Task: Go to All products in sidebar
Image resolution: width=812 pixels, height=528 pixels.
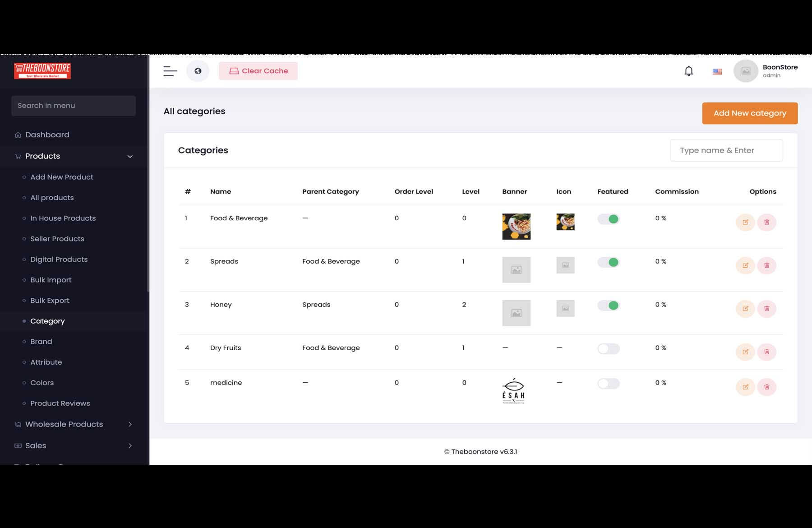Action: (52, 198)
